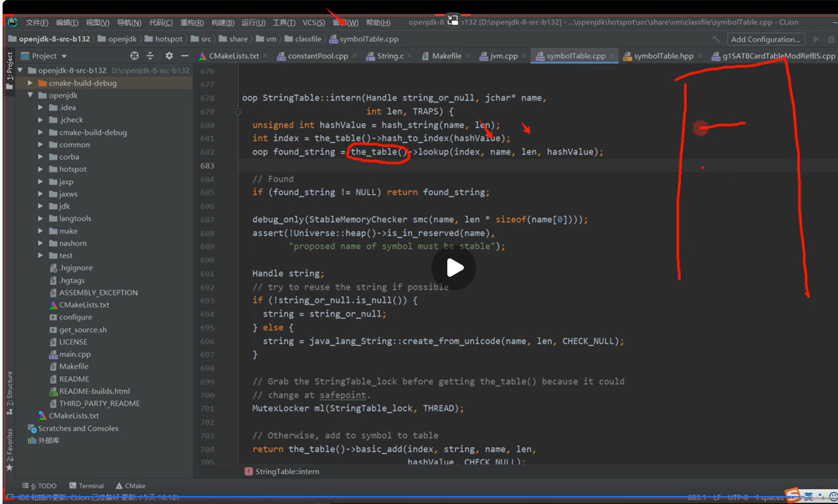Play the video overlay button
The image size is (838, 504).
pyautogui.click(x=456, y=267)
